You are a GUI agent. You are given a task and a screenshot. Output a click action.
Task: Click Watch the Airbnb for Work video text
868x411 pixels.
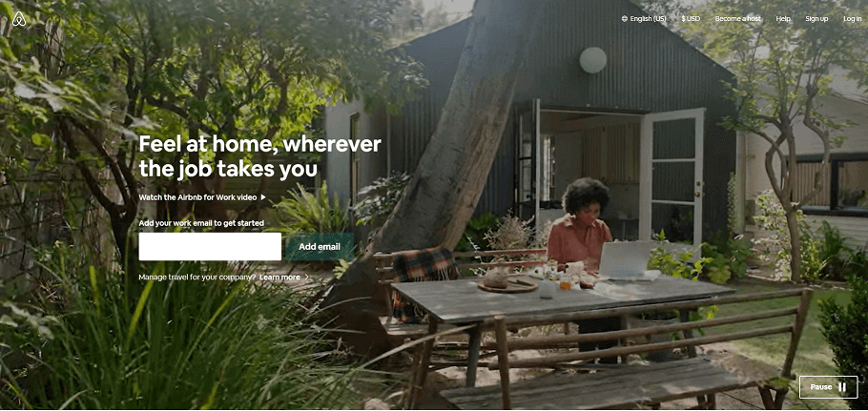point(197,197)
